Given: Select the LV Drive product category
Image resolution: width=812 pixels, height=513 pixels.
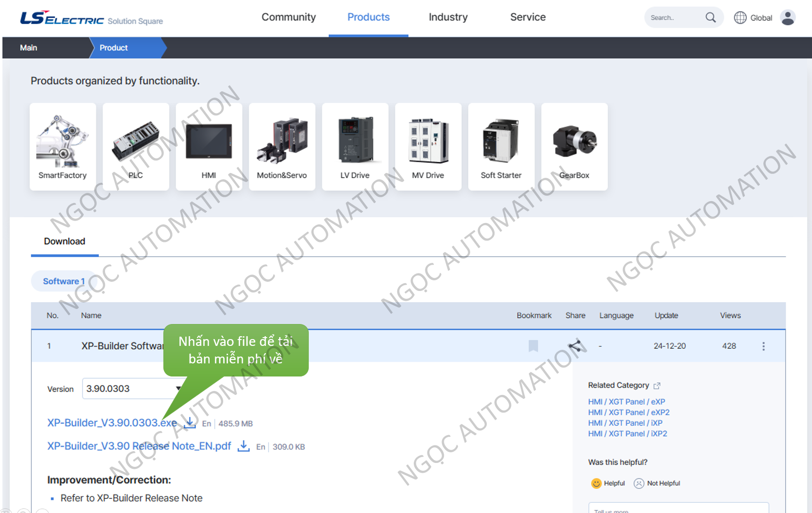Looking at the screenshot, I should [355, 147].
